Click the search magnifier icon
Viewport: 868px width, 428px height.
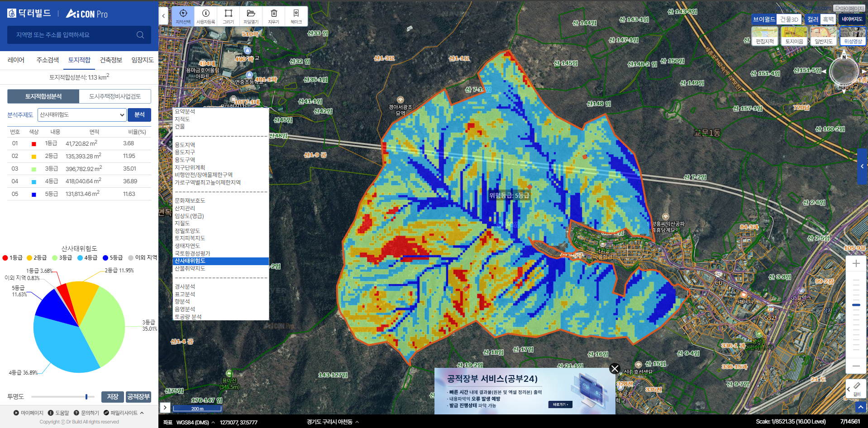(140, 35)
